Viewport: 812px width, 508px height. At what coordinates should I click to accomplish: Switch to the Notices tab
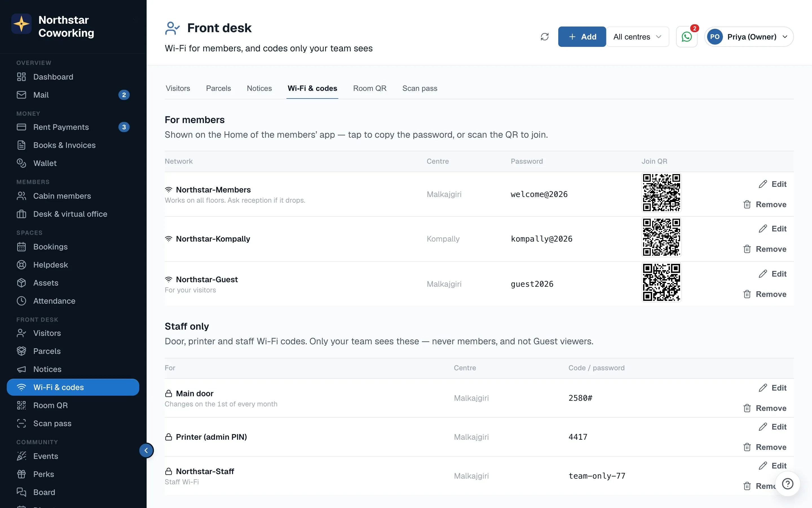pyautogui.click(x=259, y=88)
